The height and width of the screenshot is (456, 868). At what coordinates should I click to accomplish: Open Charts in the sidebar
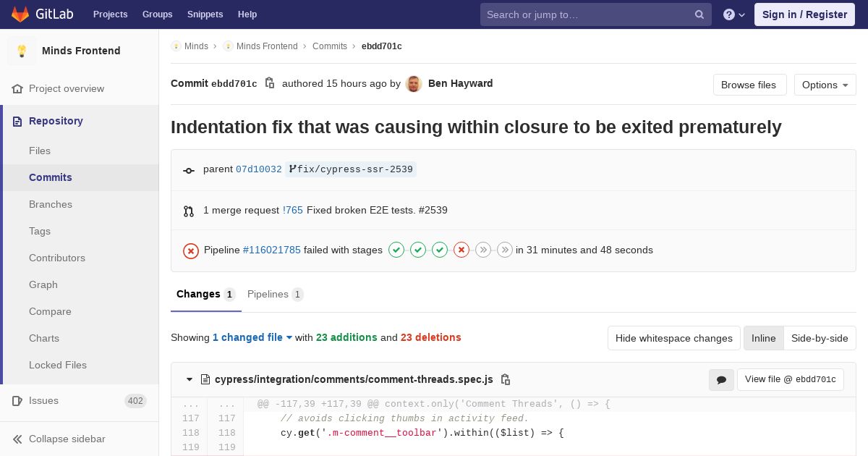(x=44, y=338)
